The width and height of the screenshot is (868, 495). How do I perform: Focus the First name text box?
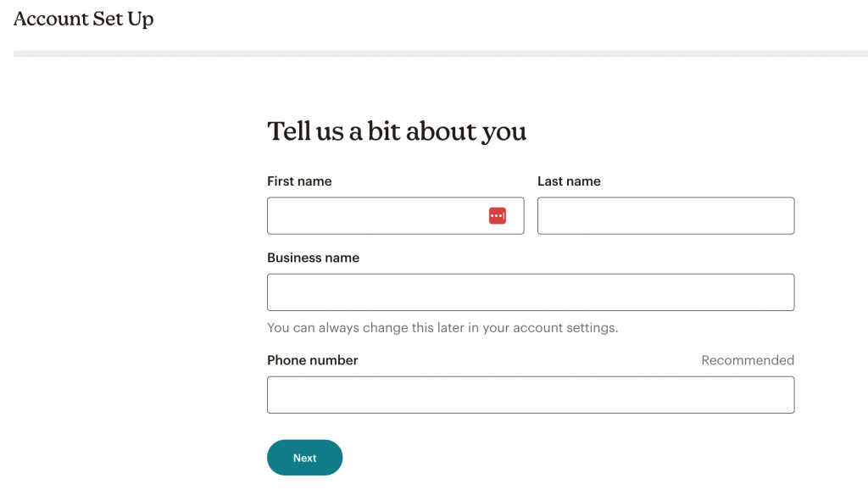click(395, 216)
